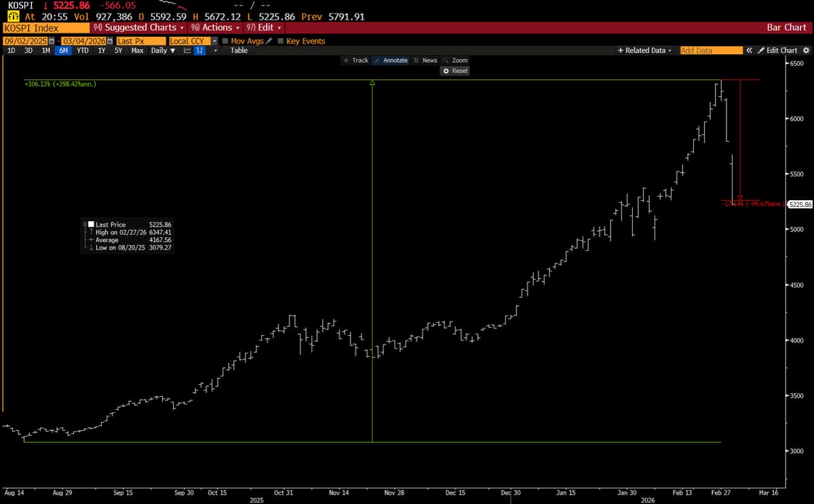
Task: Collapse the toolbar with the double-chevron
Action: point(748,50)
